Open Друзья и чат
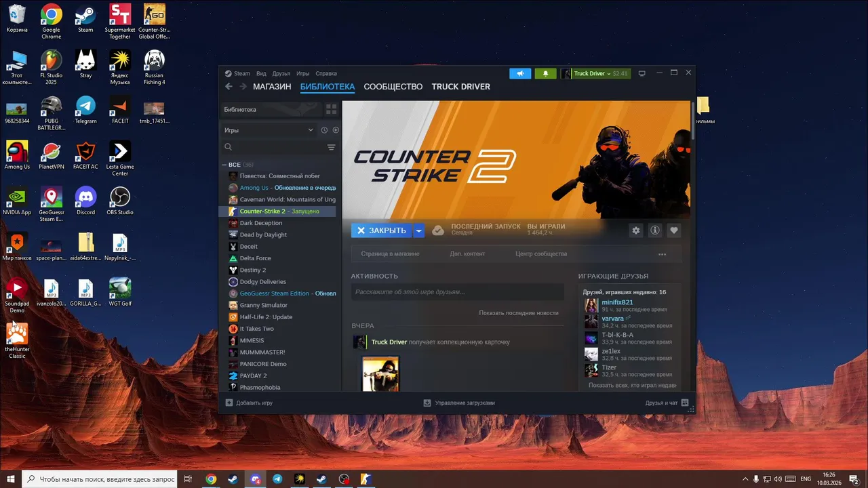The height and width of the screenshot is (488, 868). point(667,403)
